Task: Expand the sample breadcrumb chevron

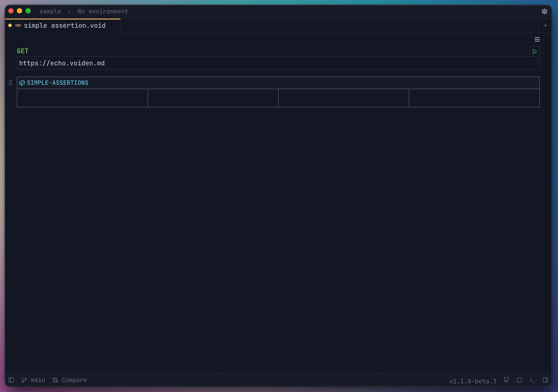Action: (69, 11)
